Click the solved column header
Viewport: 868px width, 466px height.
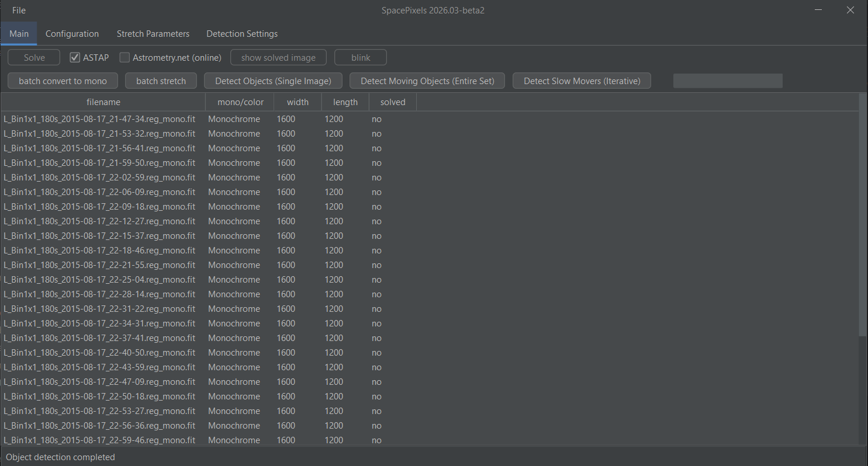pyautogui.click(x=392, y=102)
